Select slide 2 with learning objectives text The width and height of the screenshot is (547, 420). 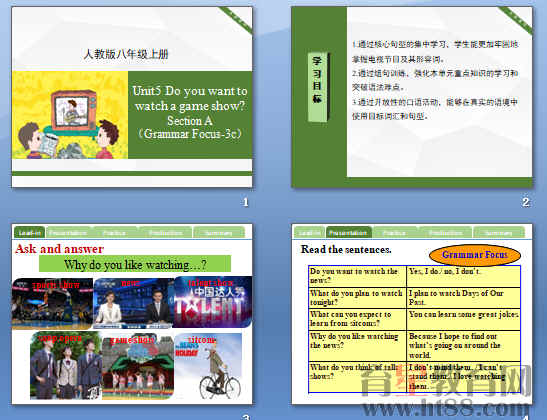click(412, 97)
